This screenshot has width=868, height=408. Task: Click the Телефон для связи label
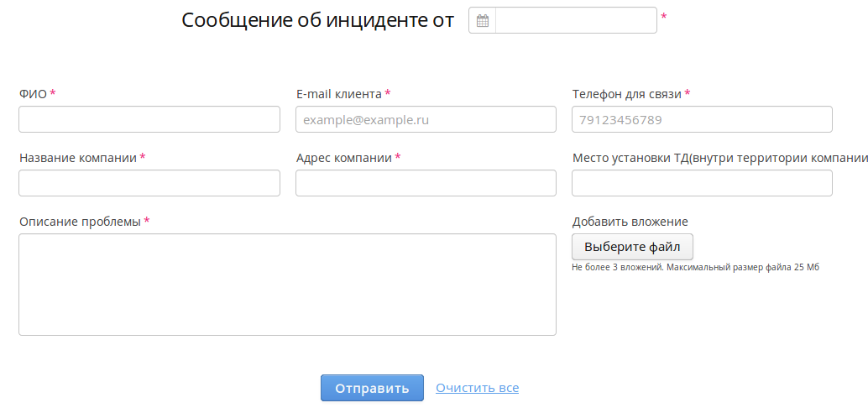626,94
